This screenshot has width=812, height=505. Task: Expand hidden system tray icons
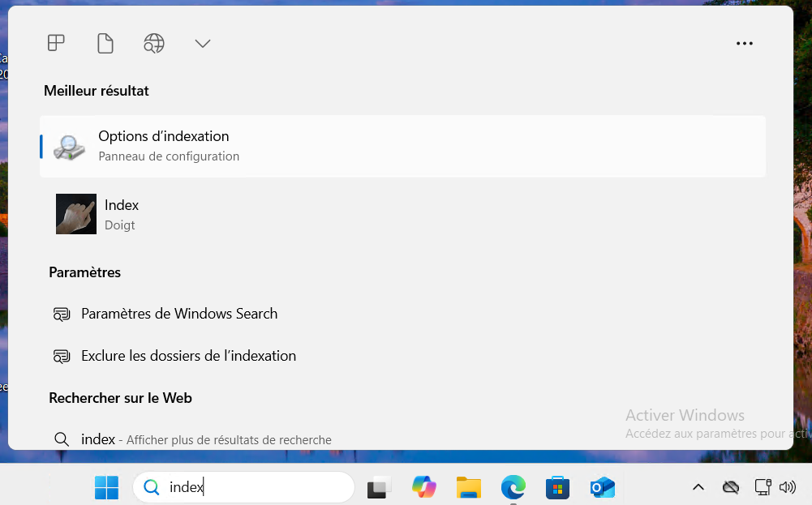click(x=698, y=487)
